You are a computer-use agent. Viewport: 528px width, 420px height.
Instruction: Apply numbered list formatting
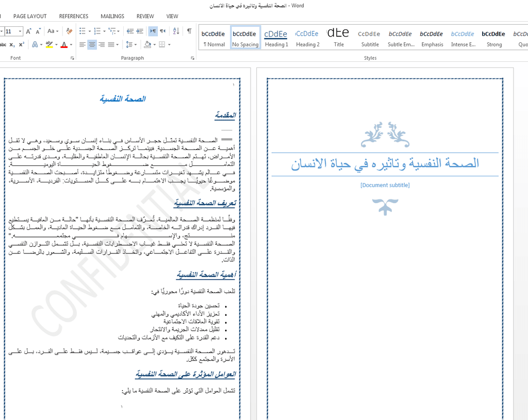97,31
